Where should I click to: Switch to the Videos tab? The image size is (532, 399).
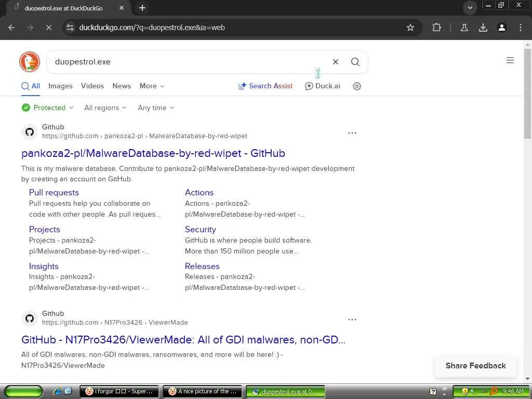(x=92, y=86)
